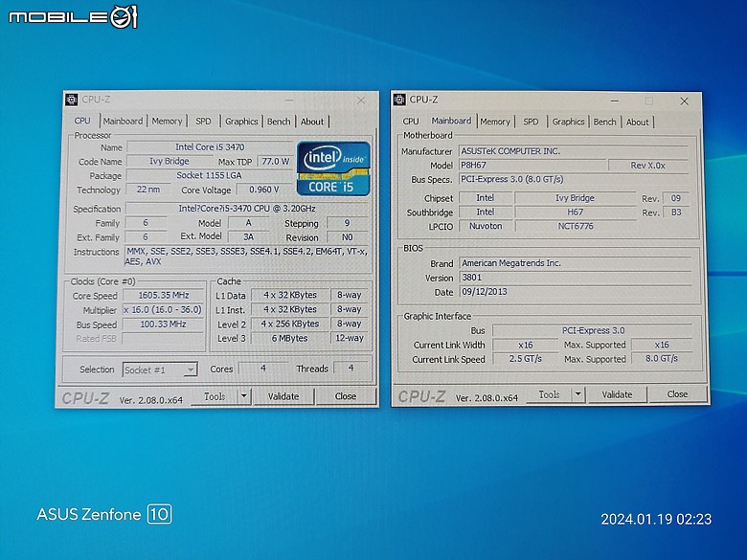Image resolution: width=747 pixels, height=560 pixels.
Task: Click the Bus Specs value PCI-Express 3.0 (8.0 GT/s)
Action: tap(574, 179)
